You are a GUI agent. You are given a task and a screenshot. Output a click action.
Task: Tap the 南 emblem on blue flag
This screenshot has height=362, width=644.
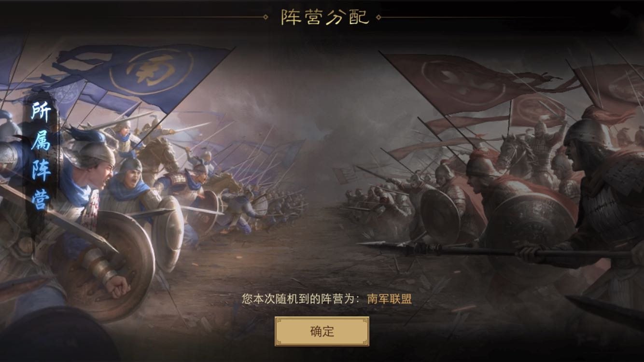pos(151,70)
